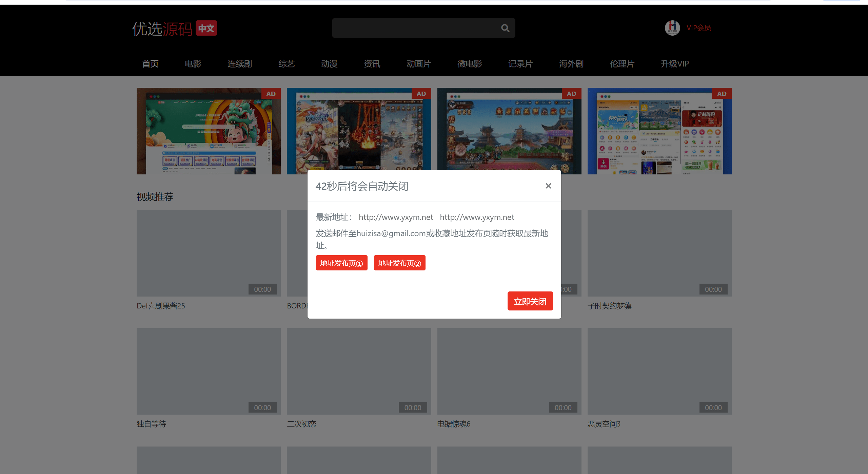868x474 pixels.
Task: Click the user avatar icon beside VIP会员
Action: coord(672,28)
